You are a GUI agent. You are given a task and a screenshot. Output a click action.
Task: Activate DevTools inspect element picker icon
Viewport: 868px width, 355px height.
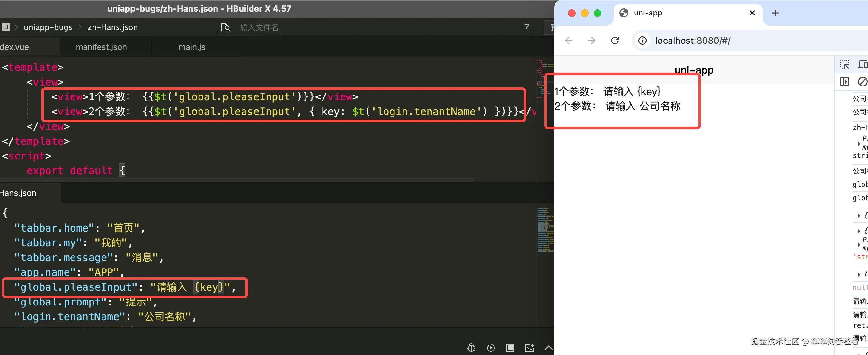[x=845, y=64]
